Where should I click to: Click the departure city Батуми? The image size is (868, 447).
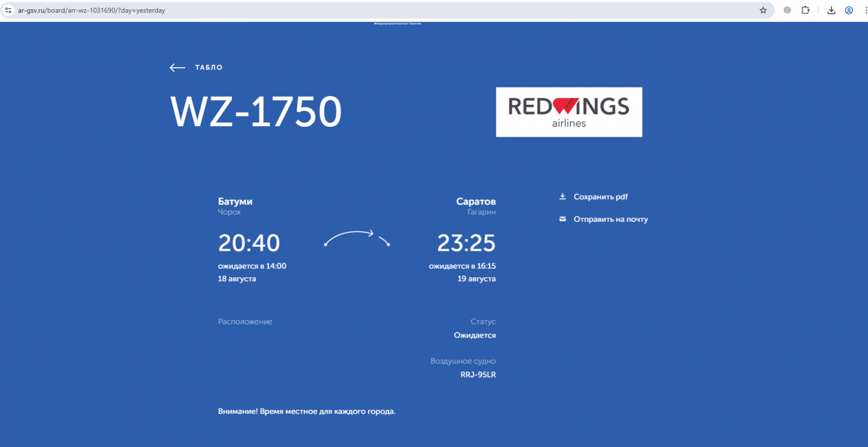235,201
